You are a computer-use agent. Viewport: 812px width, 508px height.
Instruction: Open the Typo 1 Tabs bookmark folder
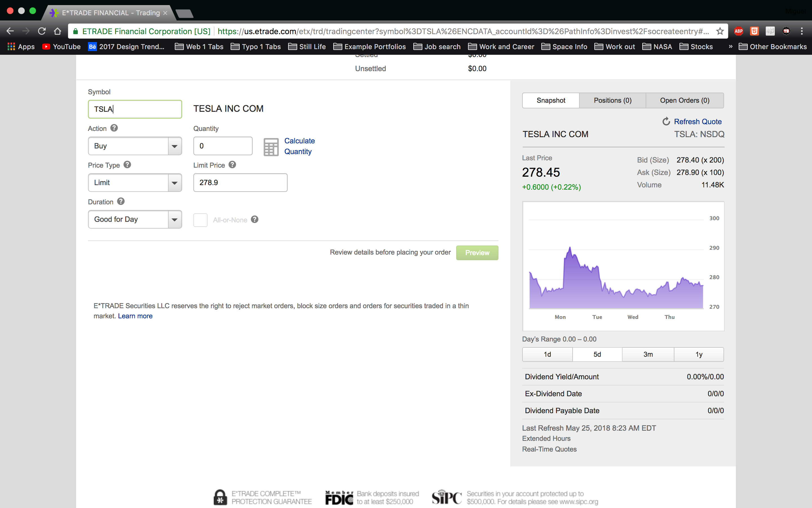click(x=256, y=47)
